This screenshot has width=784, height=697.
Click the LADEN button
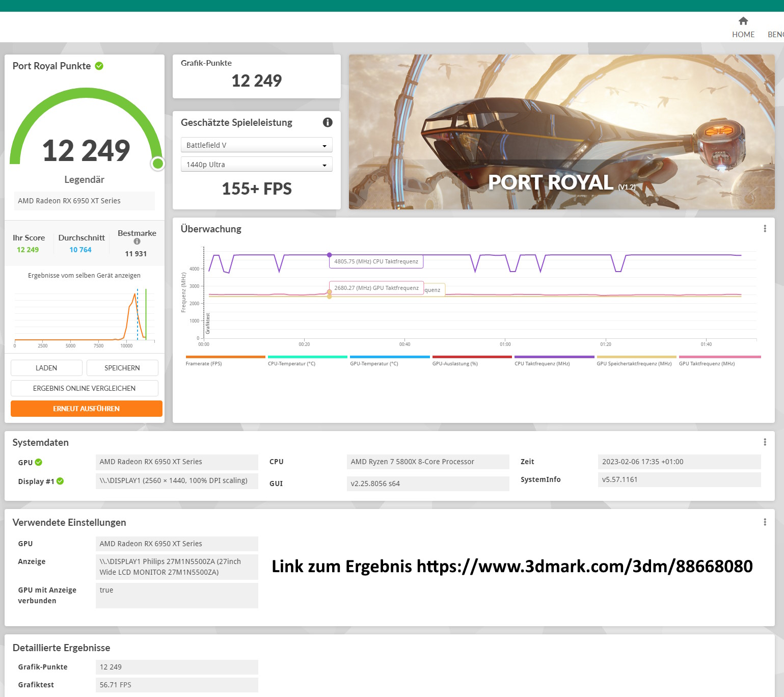46,368
